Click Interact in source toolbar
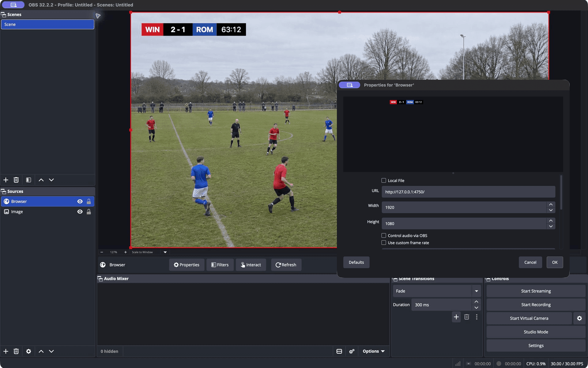The height and width of the screenshot is (368, 588). click(251, 265)
